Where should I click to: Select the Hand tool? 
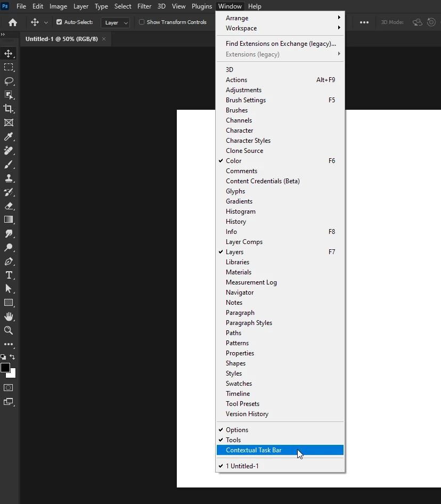[9, 316]
